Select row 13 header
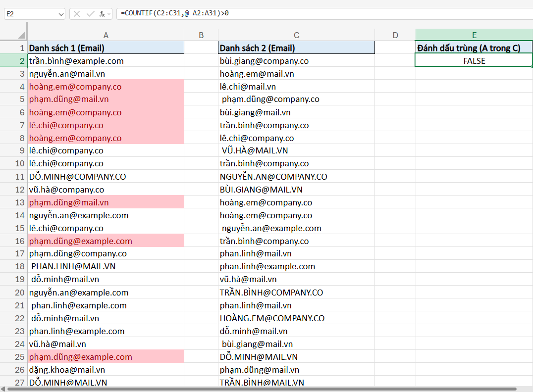 click(x=14, y=202)
